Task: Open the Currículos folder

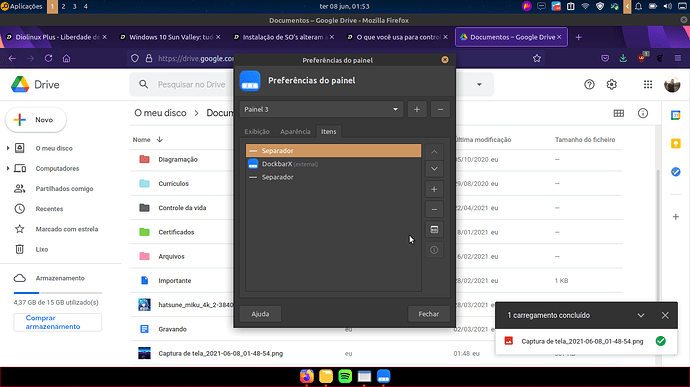Action: click(173, 184)
